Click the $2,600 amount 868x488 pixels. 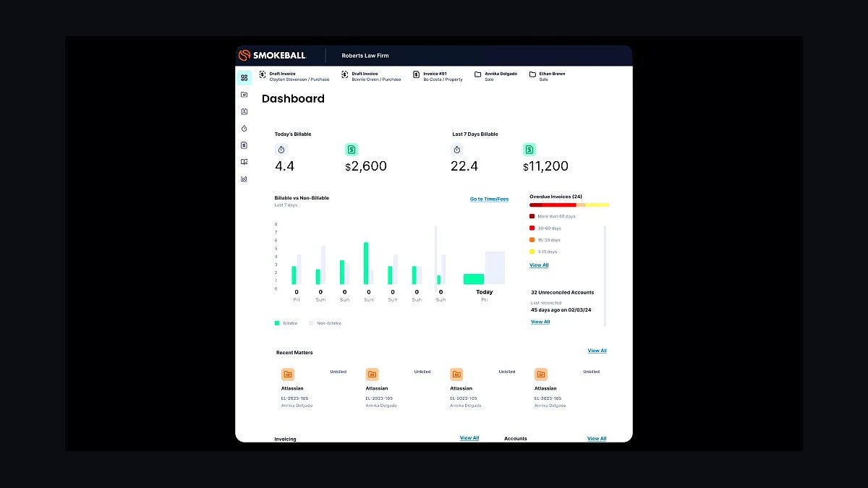pyautogui.click(x=366, y=166)
